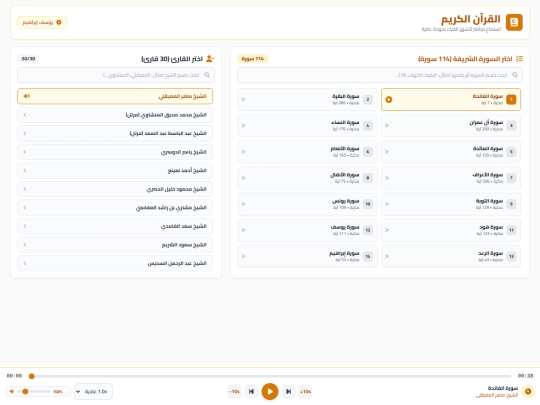The width and height of the screenshot is (540, 405).
Task: Focus the reciter name search field
Action: tap(116, 75)
